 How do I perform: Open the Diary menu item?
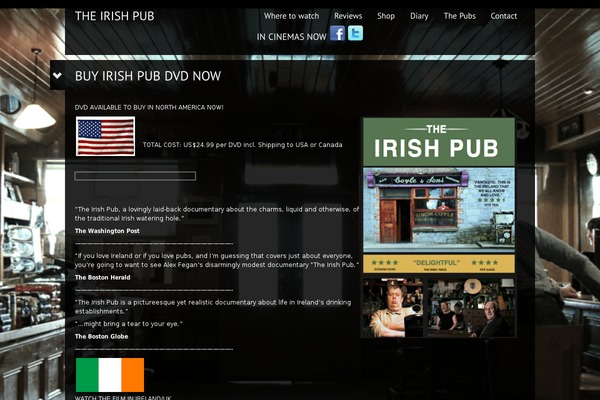[419, 16]
